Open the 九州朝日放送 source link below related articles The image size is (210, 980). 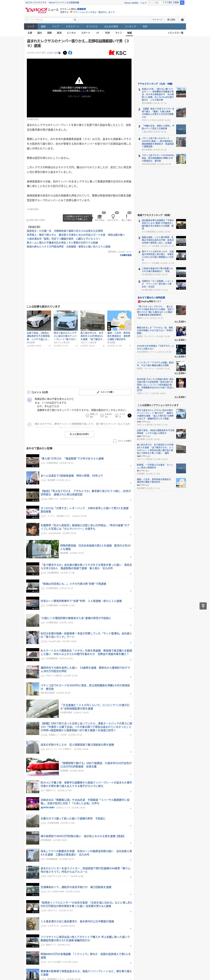pyautogui.click(x=125, y=255)
